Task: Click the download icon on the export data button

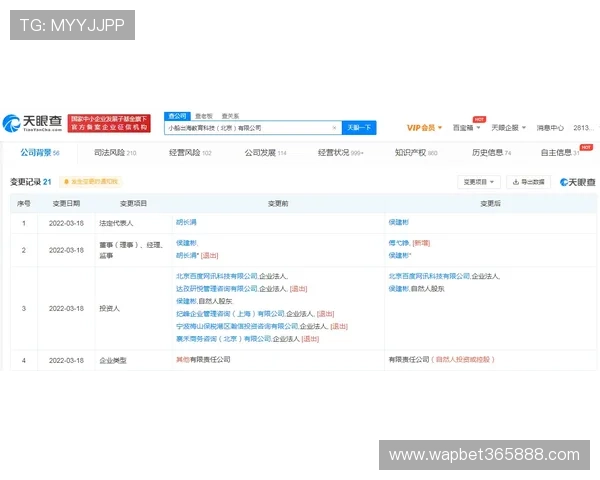Action: (x=516, y=182)
